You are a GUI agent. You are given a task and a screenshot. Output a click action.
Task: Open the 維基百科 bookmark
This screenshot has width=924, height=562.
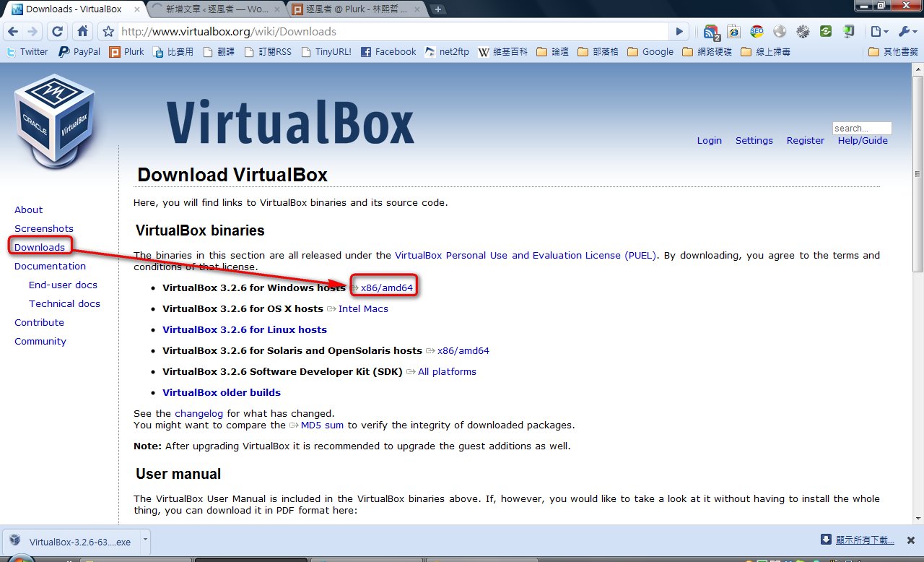click(x=503, y=52)
